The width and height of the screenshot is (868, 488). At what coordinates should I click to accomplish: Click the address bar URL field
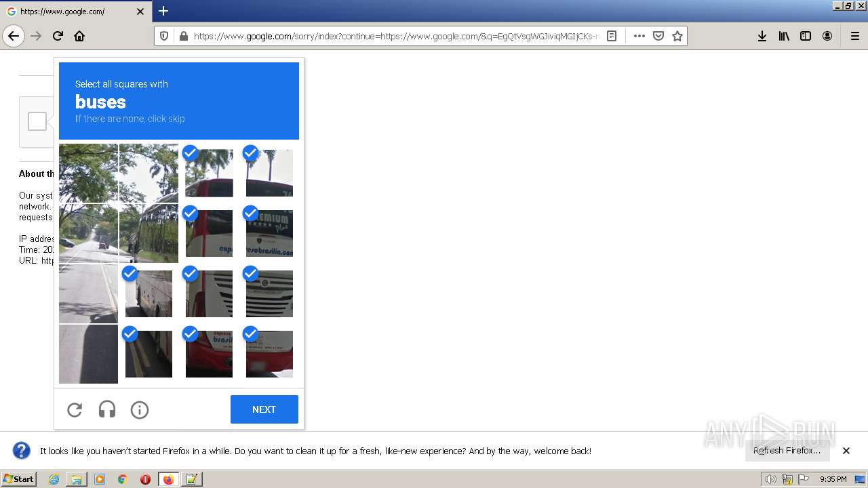[397, 36]
